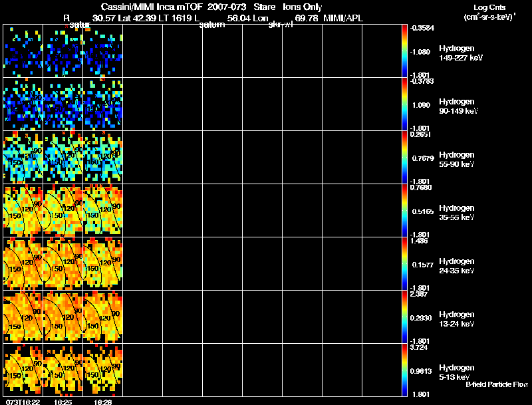
Task: Pick the 55-90 keV image in the 16:28 column
Action: point(103,158)
